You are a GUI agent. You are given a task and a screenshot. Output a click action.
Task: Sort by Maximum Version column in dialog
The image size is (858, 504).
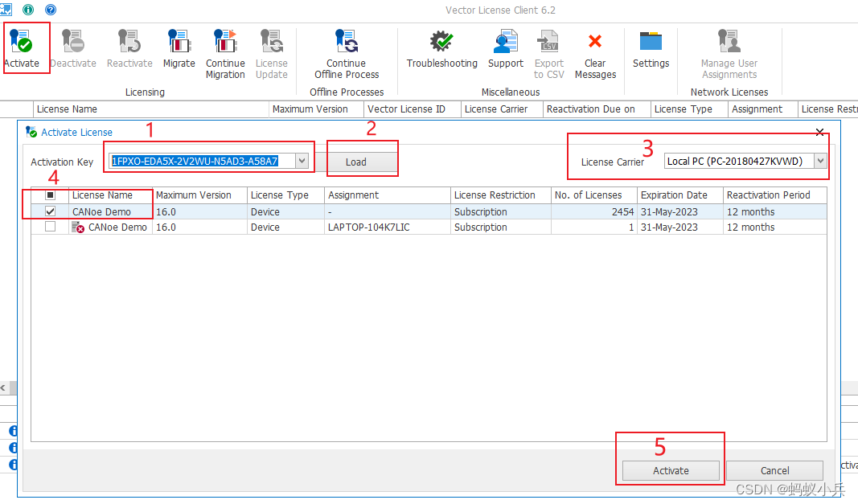point(199,195)
